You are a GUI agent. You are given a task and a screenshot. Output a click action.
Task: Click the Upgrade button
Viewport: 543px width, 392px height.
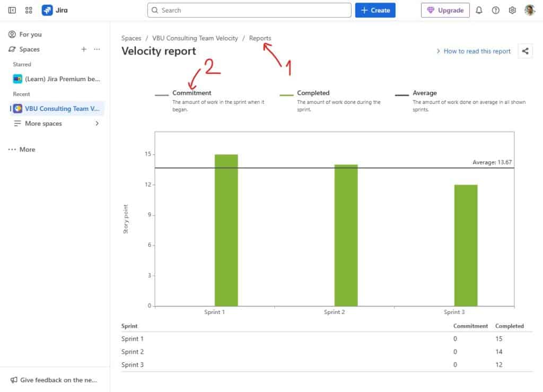pyautogui.click(x=445, y=10)
